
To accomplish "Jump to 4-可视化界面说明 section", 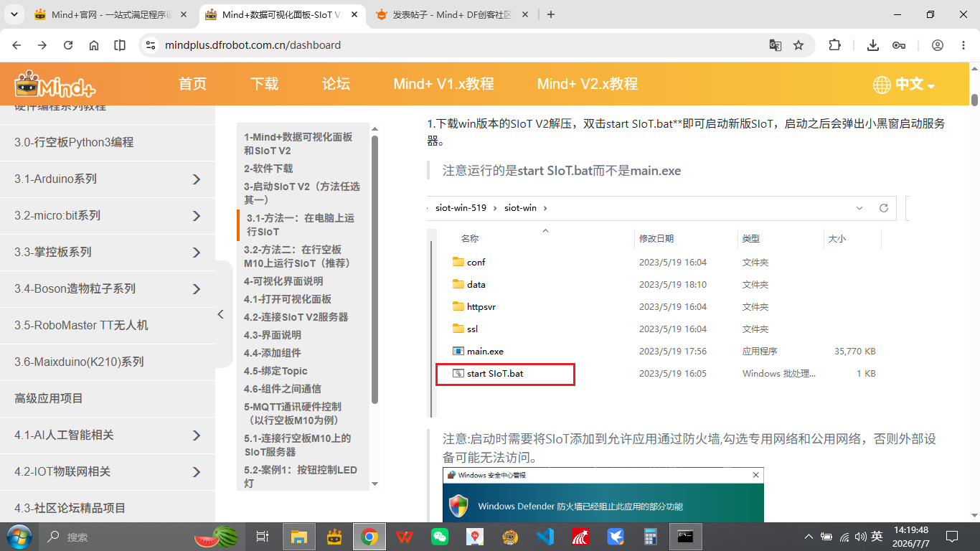I will click(x=283, y=281).
